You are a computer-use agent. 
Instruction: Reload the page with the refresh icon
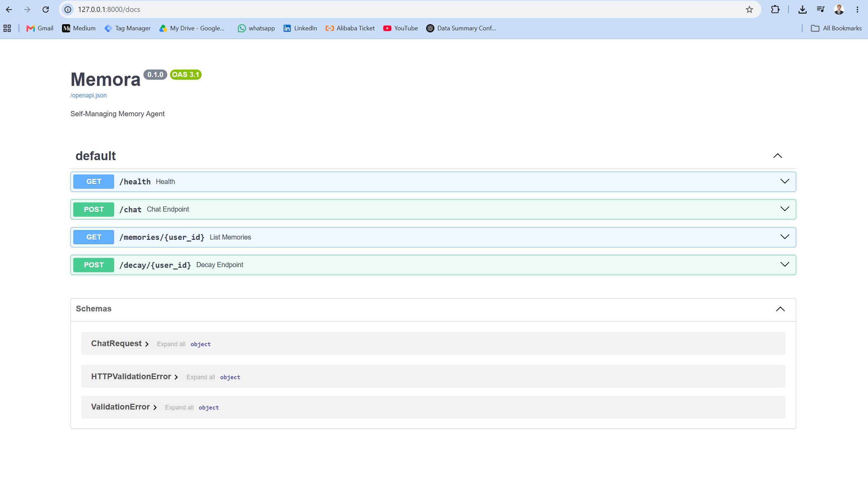click(x=46, y=10)
